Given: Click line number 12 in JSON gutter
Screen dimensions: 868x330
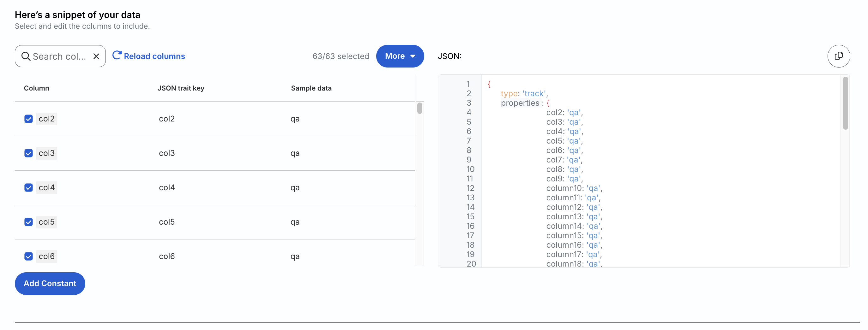Looking at the screenshot, I should pyautogui.click(x=470, y=188).
